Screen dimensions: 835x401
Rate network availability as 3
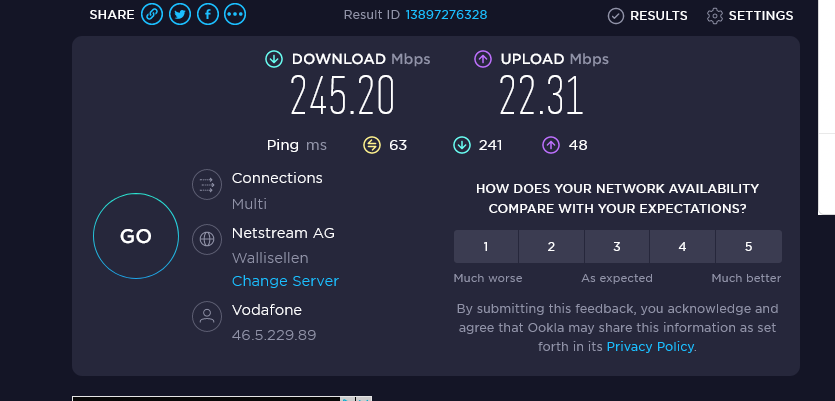[x=617, y=247]
